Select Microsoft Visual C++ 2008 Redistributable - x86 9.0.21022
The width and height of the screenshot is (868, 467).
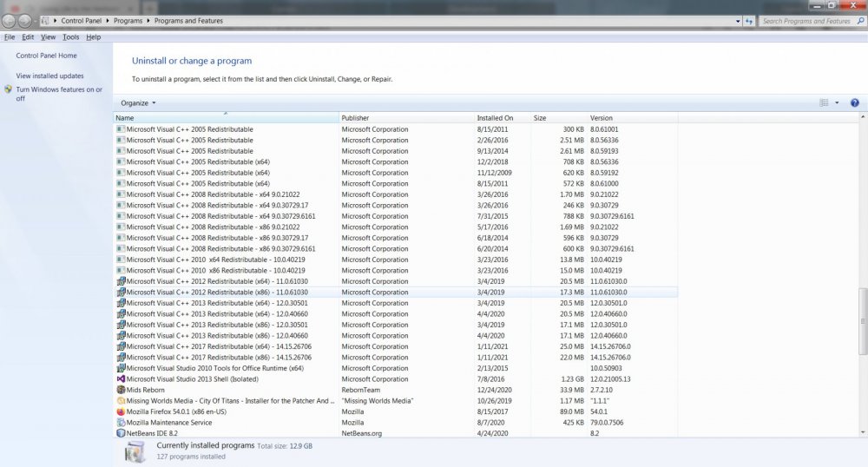click(396, 227)
